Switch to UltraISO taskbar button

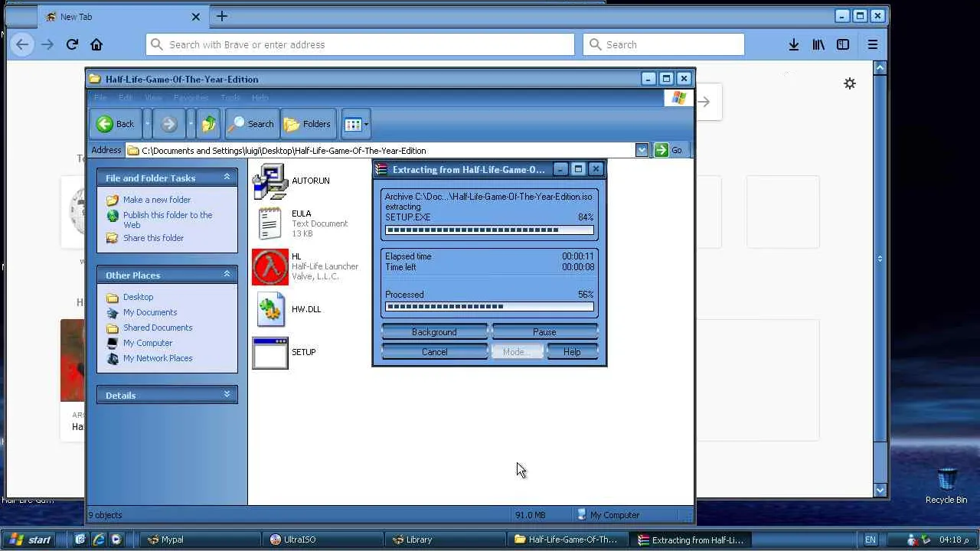(323, 540)
